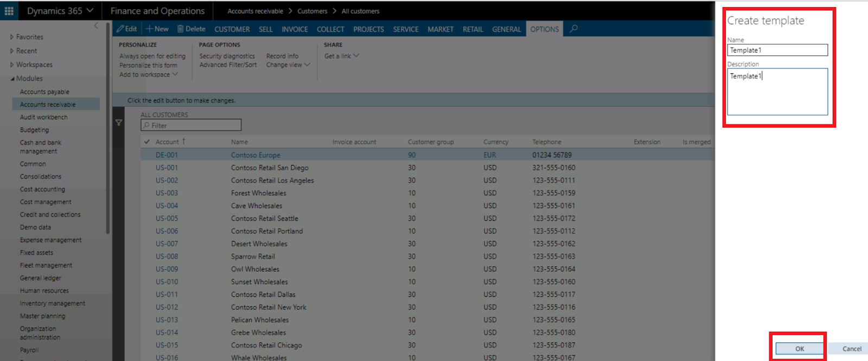
Task: Collapse the navigation pane arrow
Action: coord(96,26)
